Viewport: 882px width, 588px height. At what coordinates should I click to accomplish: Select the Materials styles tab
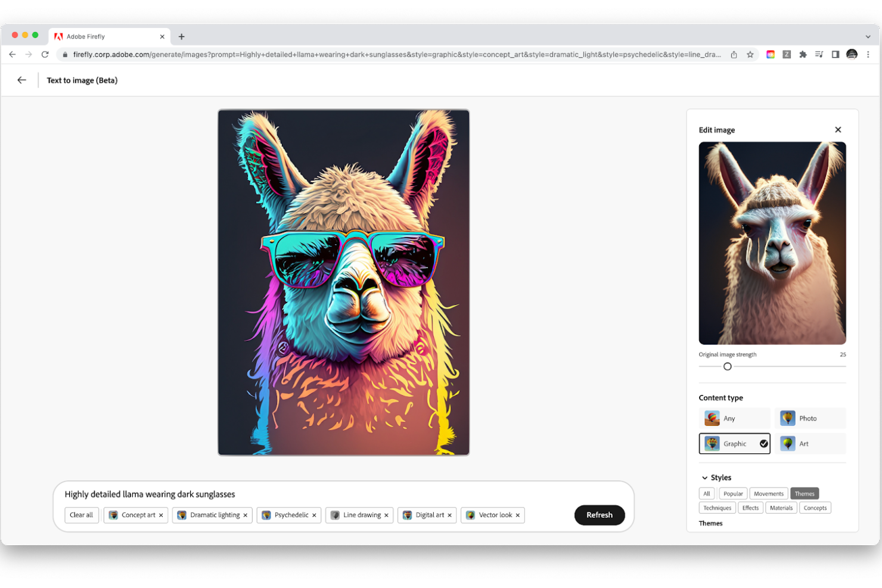[x=781, y=508]
